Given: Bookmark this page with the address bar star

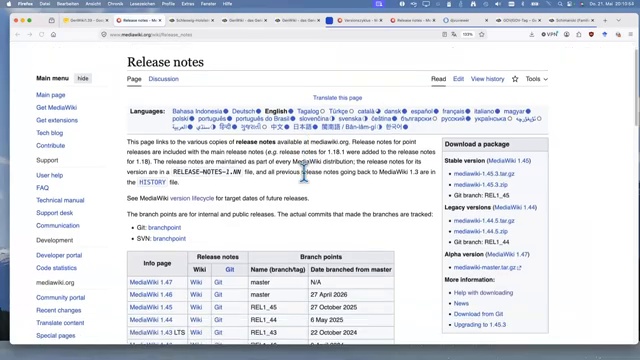Looking at the screenshot, I should point(482,35).
